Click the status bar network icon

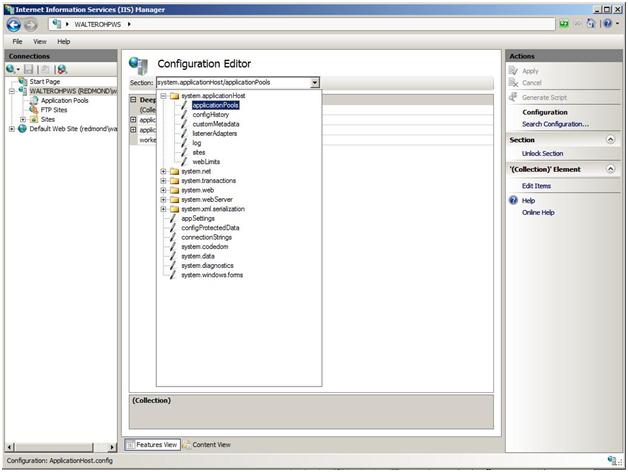point(612,460)
